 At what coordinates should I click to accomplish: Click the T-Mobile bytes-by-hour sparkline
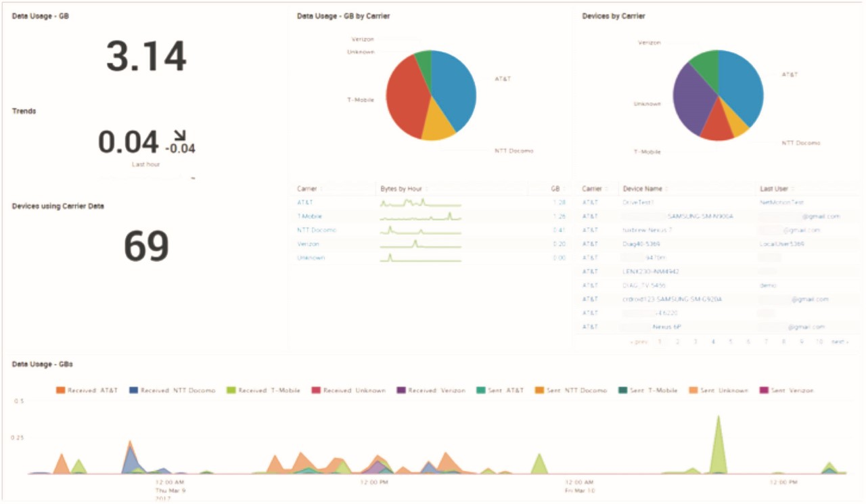click(420, 216)
